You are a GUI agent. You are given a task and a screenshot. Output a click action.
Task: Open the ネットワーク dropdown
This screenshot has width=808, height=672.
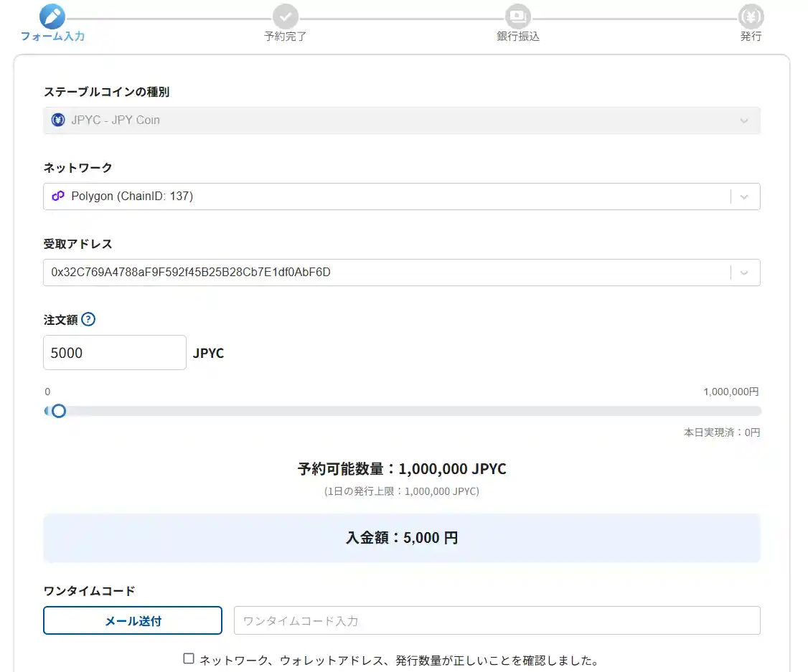pos(402,196)
